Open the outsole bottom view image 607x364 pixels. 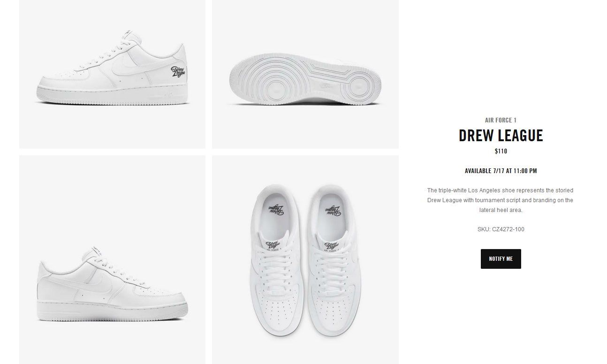305,74
